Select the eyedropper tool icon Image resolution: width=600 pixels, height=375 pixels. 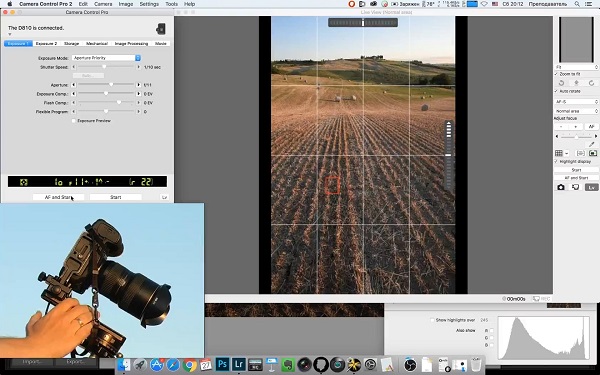[592, 144]
